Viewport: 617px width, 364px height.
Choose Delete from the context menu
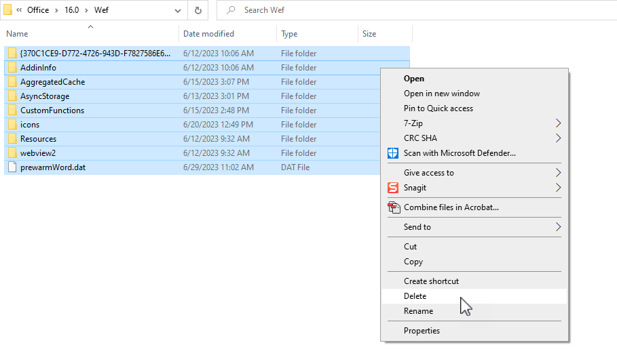pyautogui.click(x=415, y=296)
